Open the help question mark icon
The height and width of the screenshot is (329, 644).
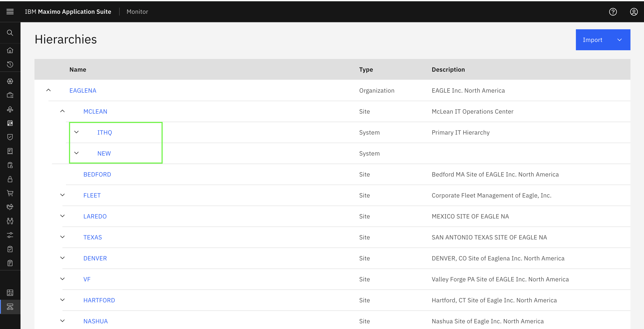tap(613, 12)
